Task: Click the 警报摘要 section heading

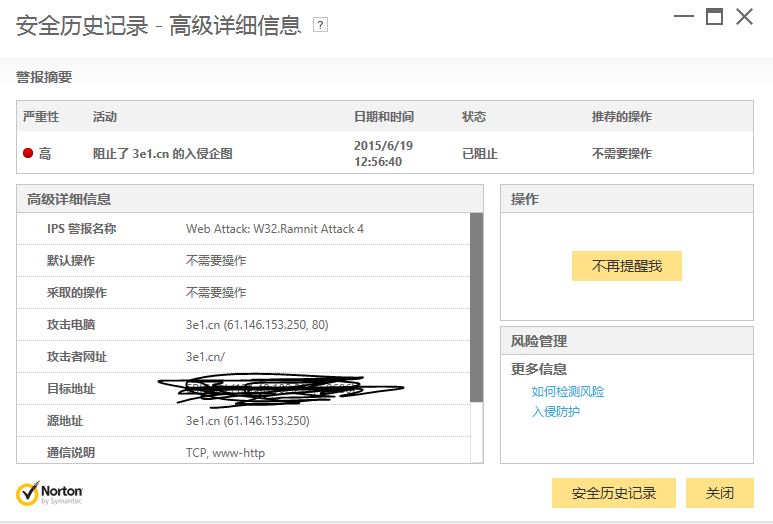Action: pyautogui.click(x=44, y=77)
